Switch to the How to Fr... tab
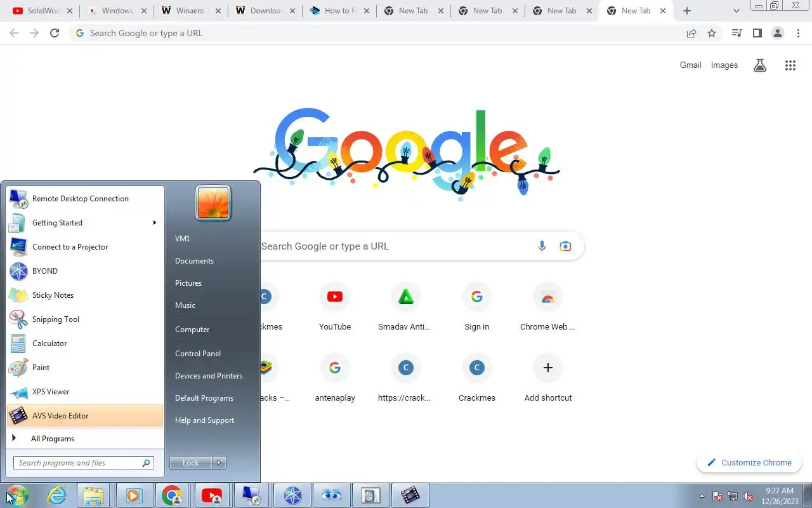Screen dimensions: 812x508 [x=339, y=11]
